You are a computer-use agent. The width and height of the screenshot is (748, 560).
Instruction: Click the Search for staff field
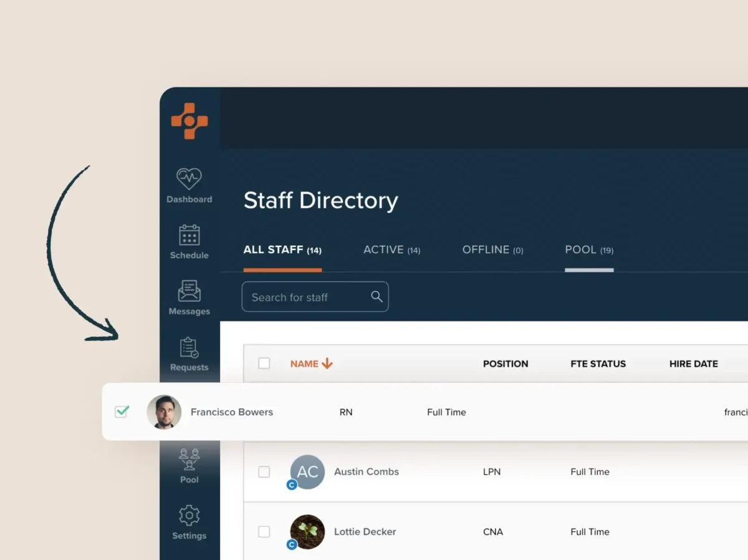tap(305, 297)
